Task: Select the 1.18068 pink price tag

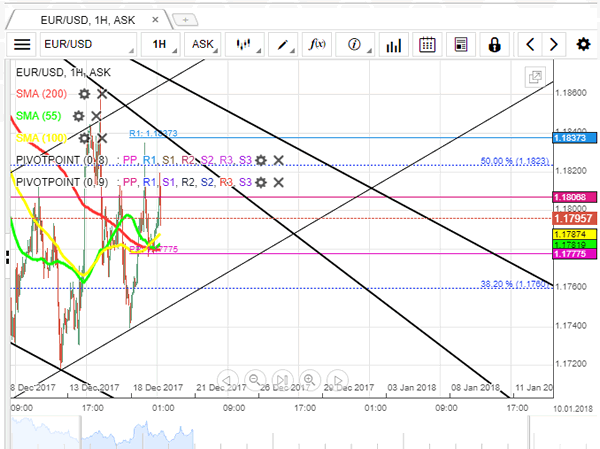Action: pos(574,197)
